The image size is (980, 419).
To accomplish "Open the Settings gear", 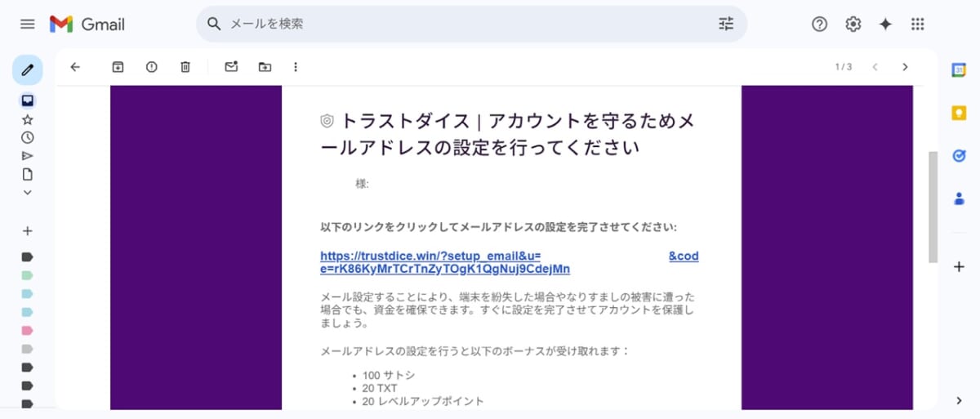I will pyautogui.click(x=853, y=25).
